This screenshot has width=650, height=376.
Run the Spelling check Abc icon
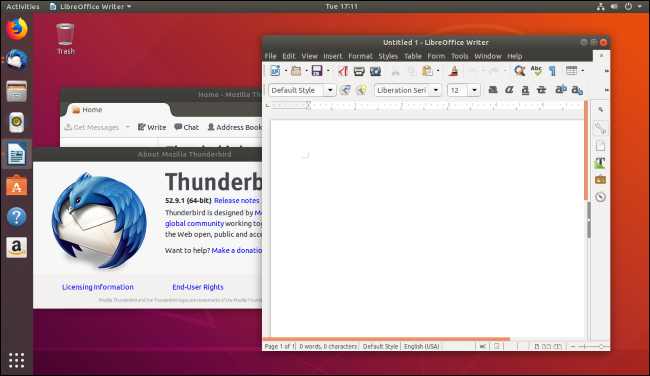[536, 71]
